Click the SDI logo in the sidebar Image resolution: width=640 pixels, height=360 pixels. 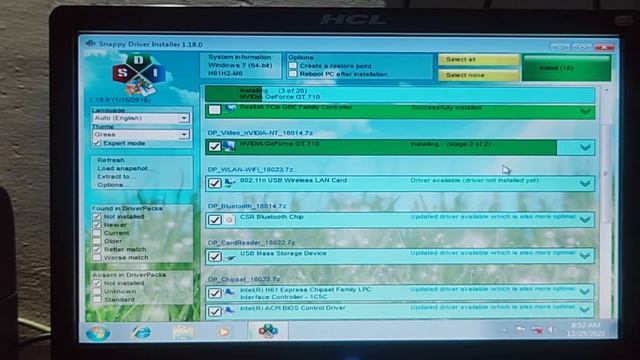tap(139, 74)
